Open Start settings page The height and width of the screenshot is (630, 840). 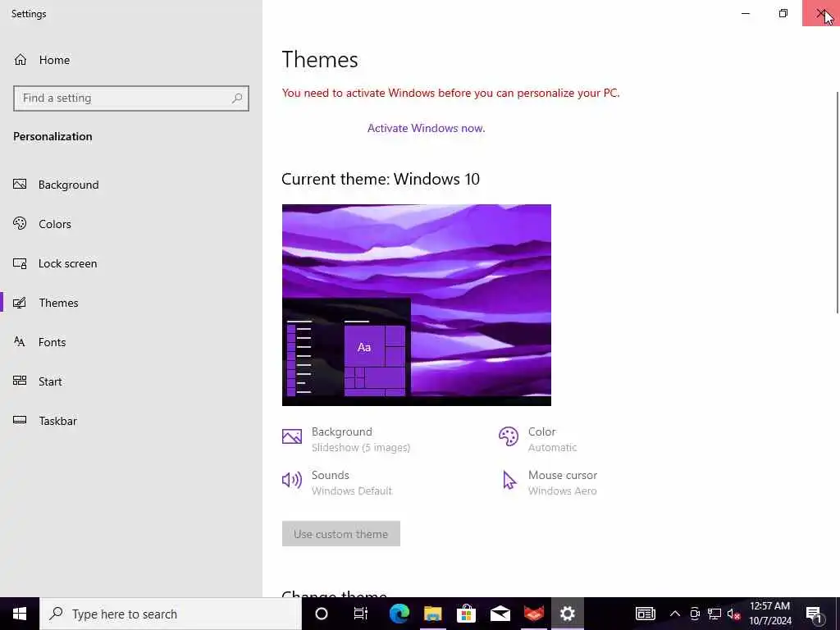(x=38, y=381)
